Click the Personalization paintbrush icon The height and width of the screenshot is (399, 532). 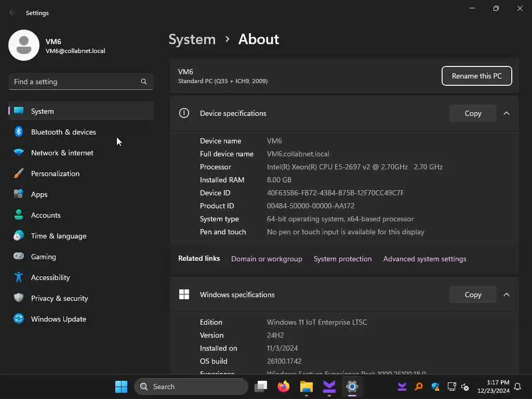[x=19, y=173]
